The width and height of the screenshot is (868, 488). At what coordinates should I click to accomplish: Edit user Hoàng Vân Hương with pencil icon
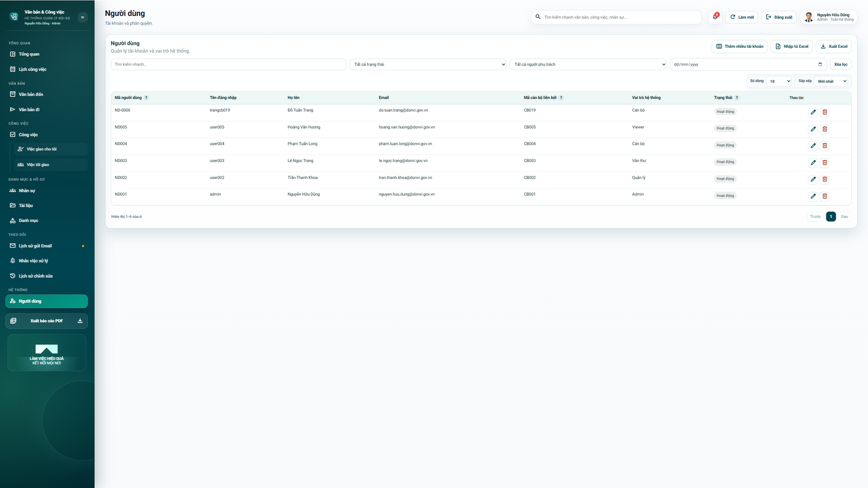pyautogui.click(x=813, y=129)
